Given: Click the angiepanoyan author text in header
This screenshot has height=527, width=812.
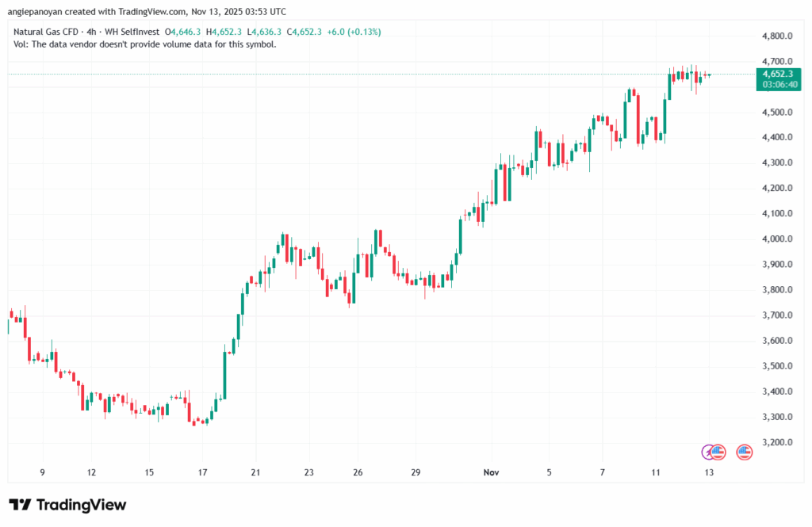Looking at the screenshot, I should pyautogui.click(x=44, y=12).
